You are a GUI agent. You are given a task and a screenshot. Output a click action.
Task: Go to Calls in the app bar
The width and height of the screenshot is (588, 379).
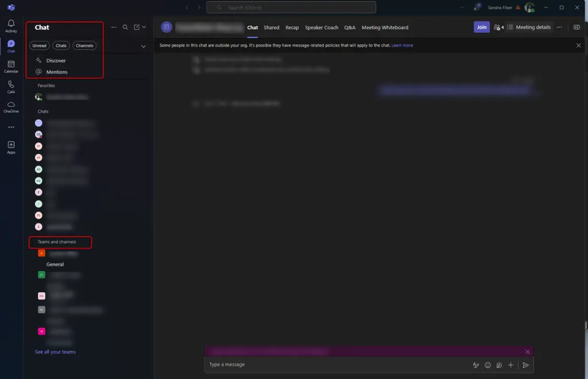point(11,86)
